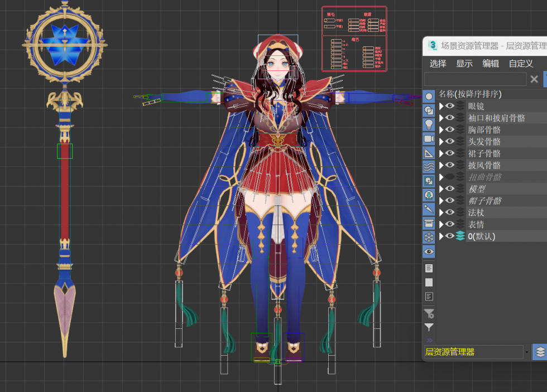Select the 裙子骨骼 layer name

pos(484,154)
